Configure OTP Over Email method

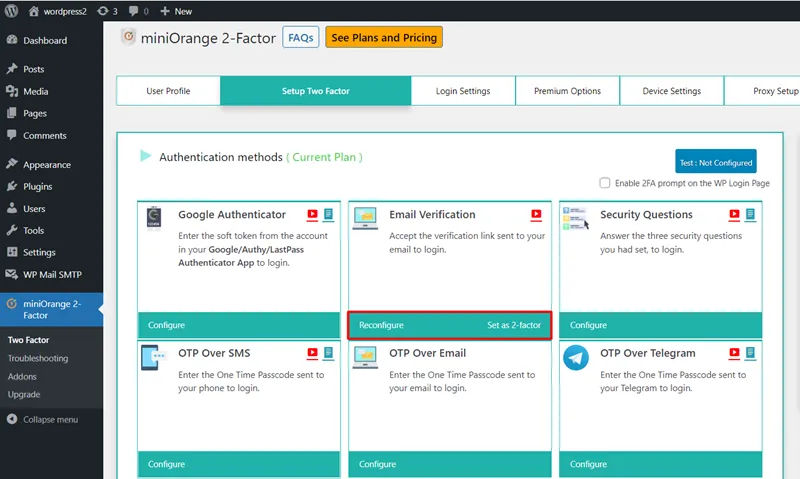378,464
